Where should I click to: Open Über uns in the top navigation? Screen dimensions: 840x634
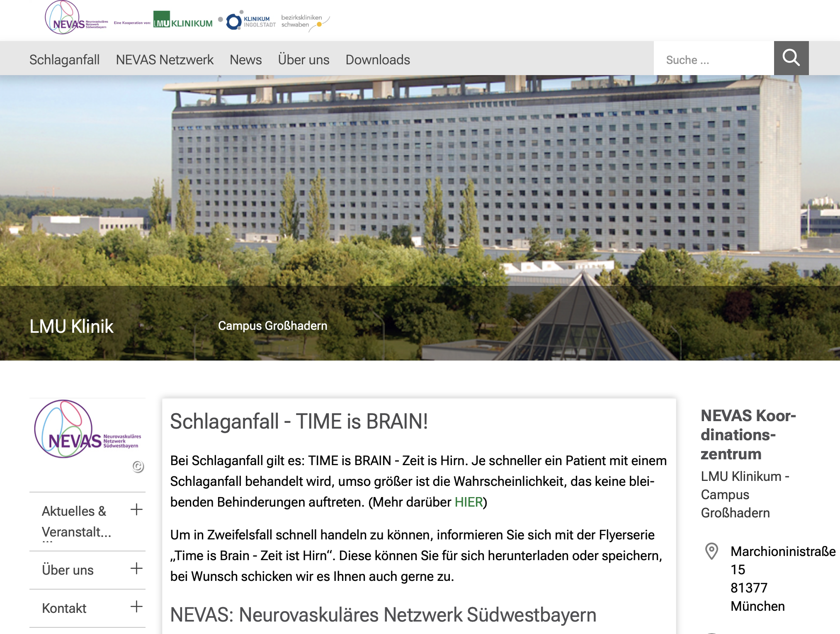coord(304,60)
